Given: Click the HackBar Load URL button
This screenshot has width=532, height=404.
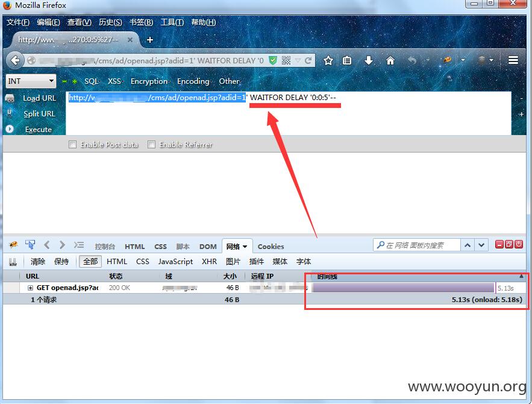Looking at the screenshot, I should coord(39,98).
